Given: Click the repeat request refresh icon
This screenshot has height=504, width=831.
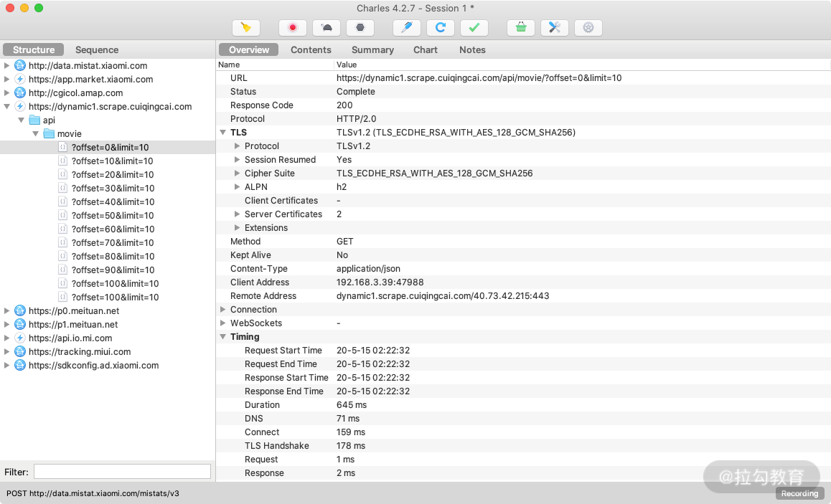Looking at the screenshot, I should click(x=441, y=28).
